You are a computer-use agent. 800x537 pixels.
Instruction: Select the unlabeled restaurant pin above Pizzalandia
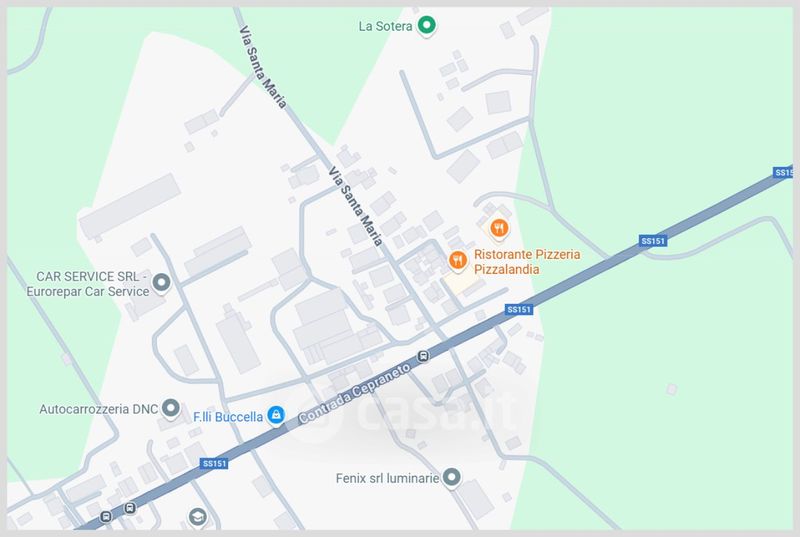(x=499, y=228)
